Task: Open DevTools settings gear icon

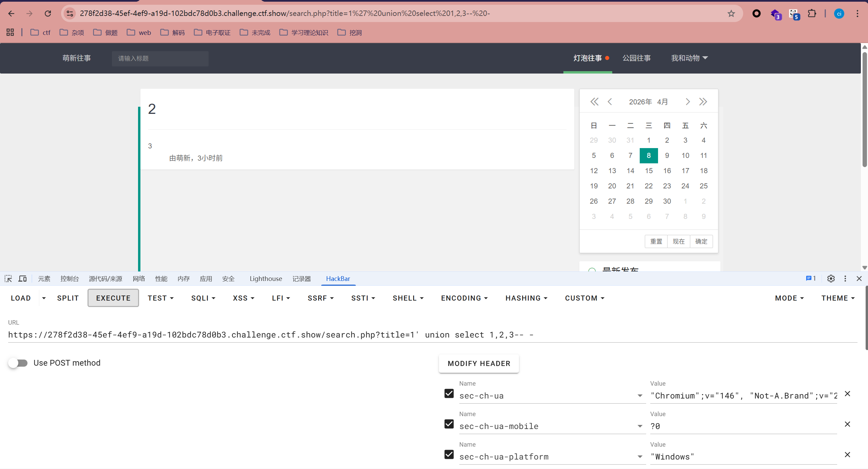Action: [831, 279]
